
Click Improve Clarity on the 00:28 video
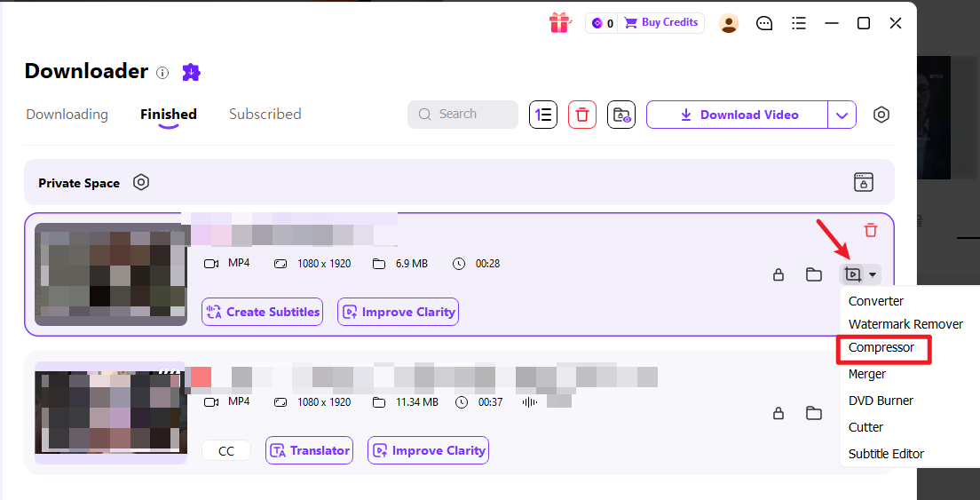tap(398, 312)
